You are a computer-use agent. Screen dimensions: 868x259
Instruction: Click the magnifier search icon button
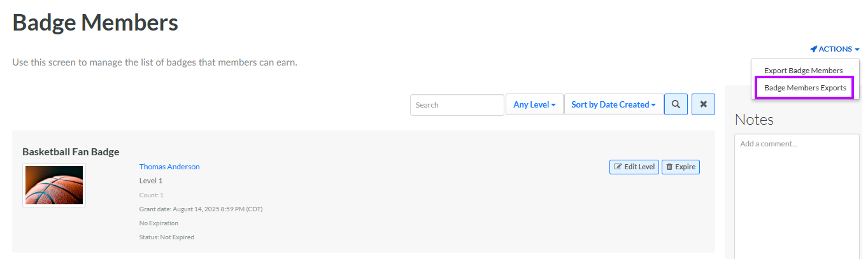(x=676, y=104)
